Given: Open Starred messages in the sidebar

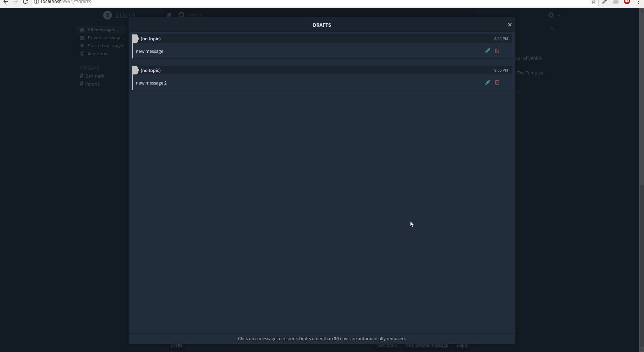Looking at the screenshot, I should (x=106, y=46).
